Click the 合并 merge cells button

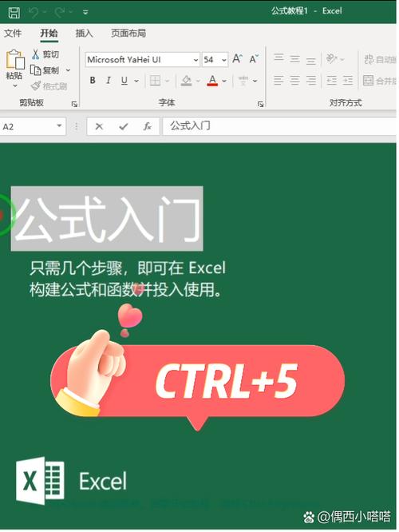(x=379, y=81)
